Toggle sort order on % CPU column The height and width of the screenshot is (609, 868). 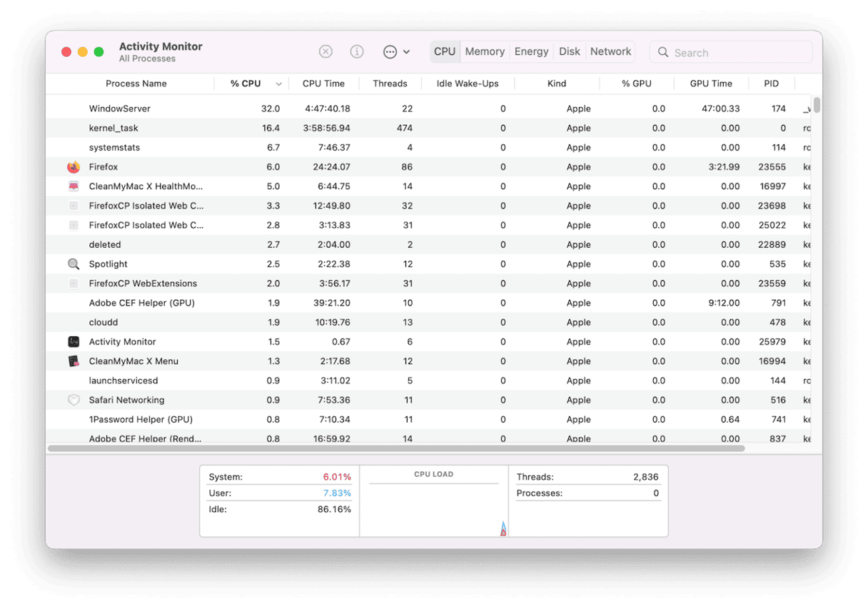click(252, 84)
